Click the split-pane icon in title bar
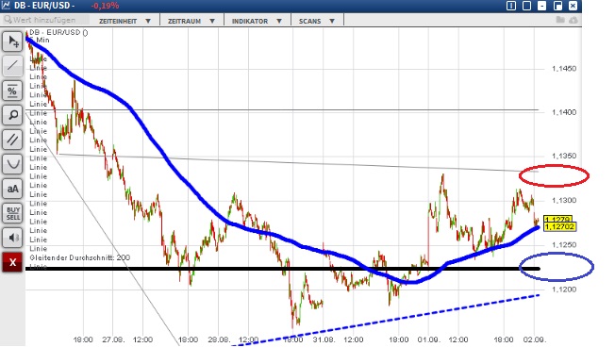615x364 pixels. pos(511,6)
